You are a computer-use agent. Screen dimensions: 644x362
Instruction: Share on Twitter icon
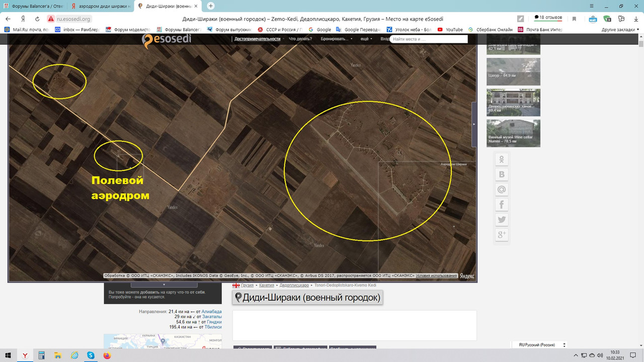502,220
